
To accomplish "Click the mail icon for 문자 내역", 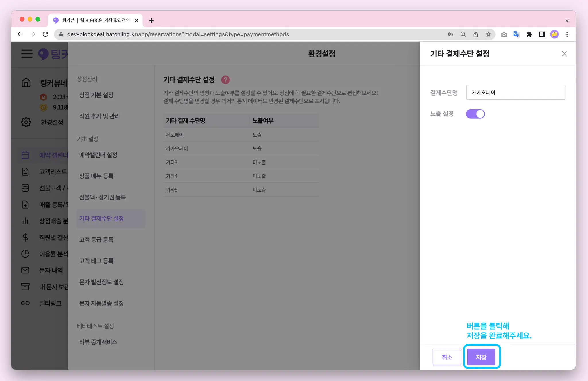I will (25, 270).
